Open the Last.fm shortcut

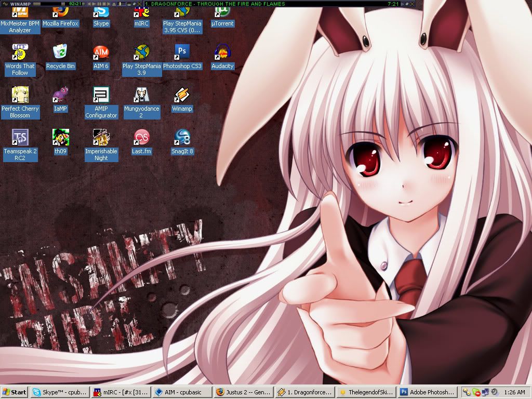click(x=141, y=137)
